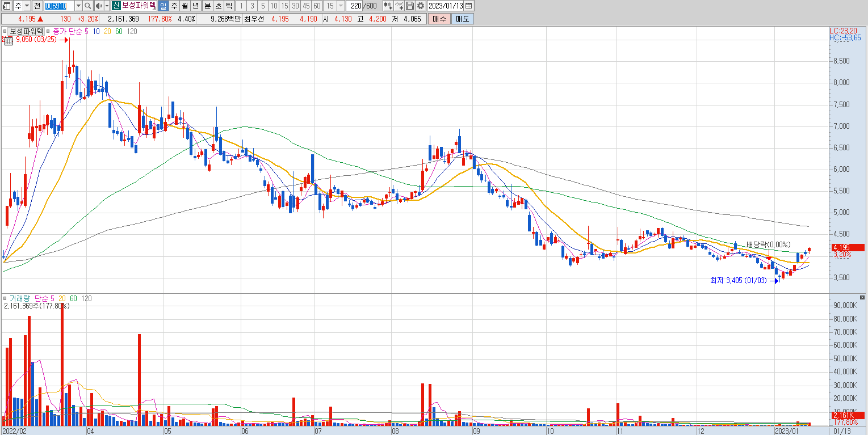
Task: Click the small square marker before 종가 단순
Action: coord(48,31)
